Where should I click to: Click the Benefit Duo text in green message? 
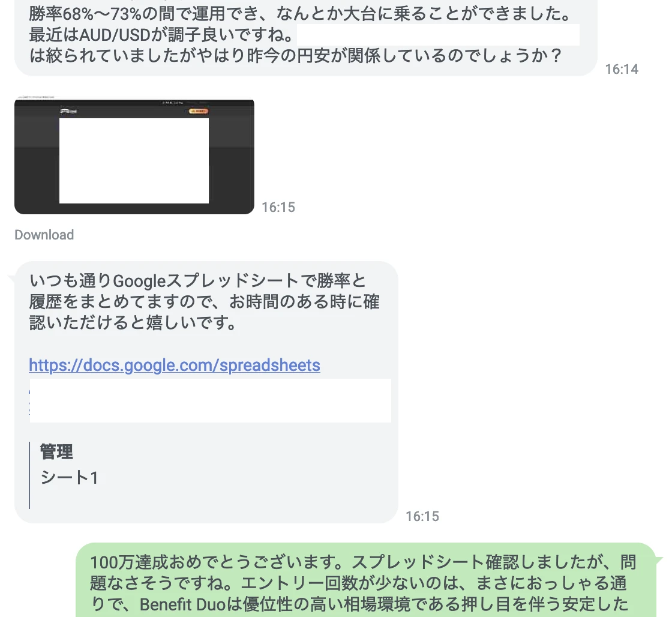[182, 604]
